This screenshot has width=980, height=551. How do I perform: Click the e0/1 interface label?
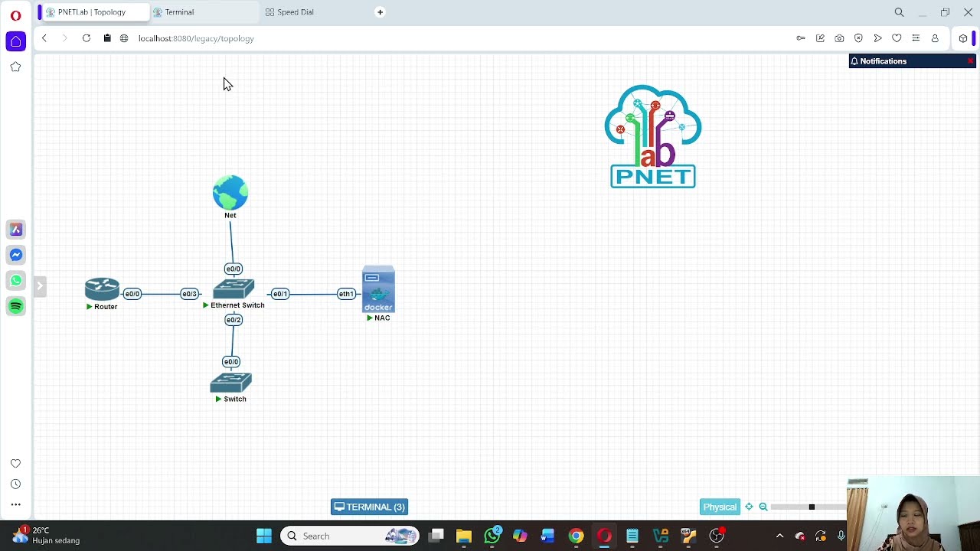(x=280, y=294)
